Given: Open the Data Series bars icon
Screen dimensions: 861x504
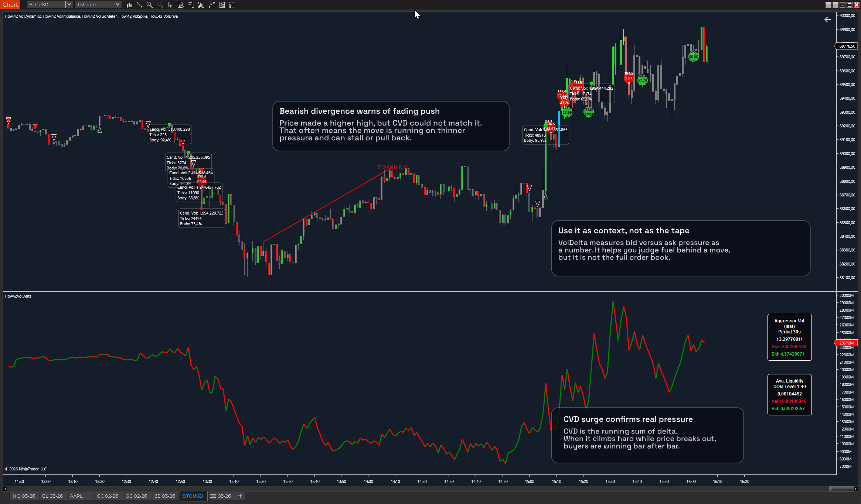Looking at the screenshot, I should 201,5.
